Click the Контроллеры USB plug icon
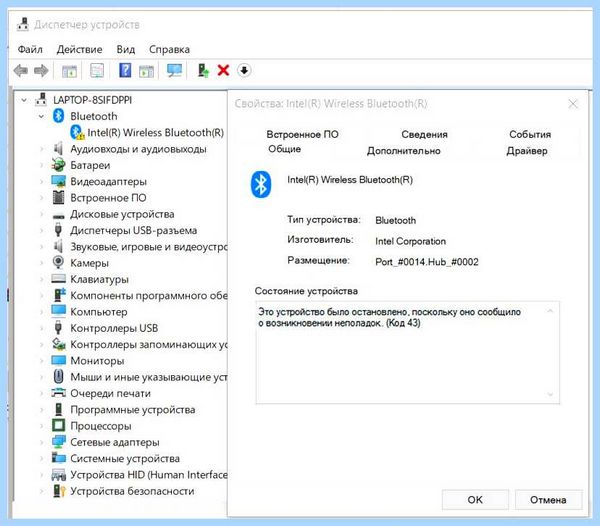This screenshot has width=600, height=526. (x=58, y=328)
